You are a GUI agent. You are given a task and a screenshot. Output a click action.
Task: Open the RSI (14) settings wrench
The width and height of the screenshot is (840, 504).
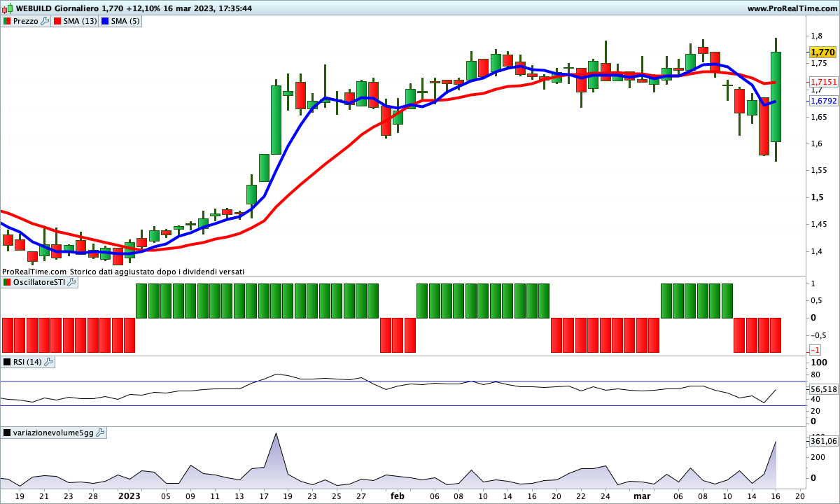click(48, 362)
